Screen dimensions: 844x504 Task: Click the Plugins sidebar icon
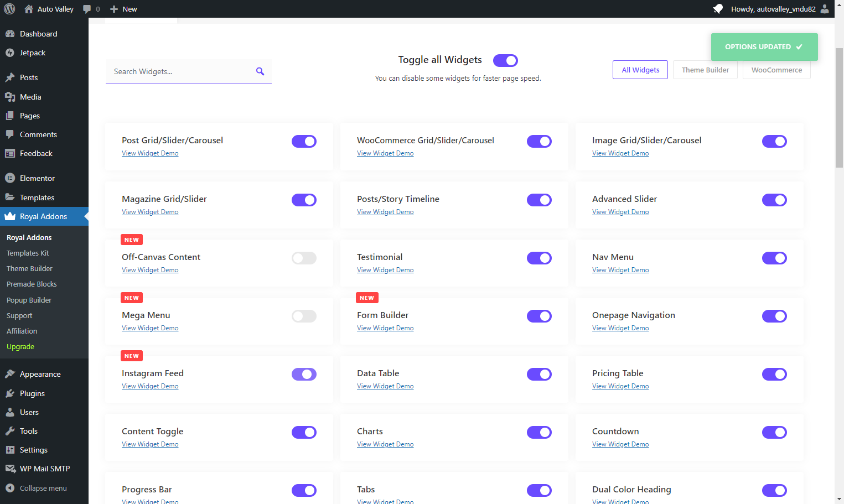coord(10,393)
